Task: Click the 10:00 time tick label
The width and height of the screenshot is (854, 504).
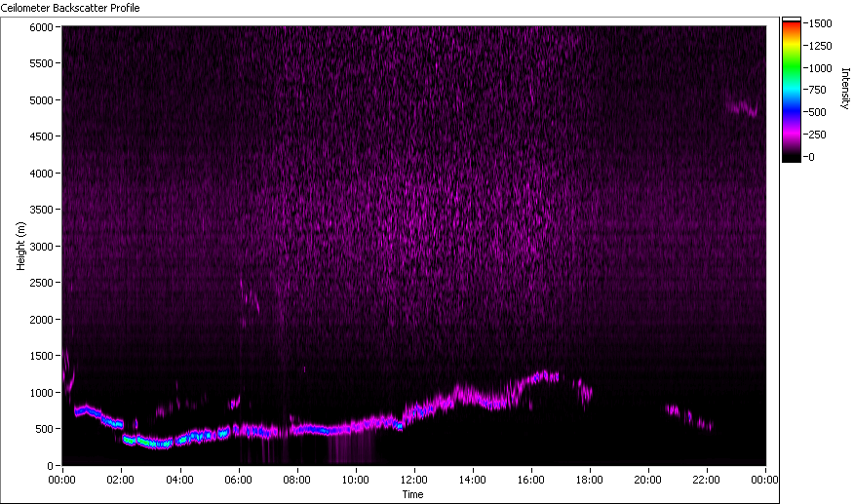Action: (356, 480)
